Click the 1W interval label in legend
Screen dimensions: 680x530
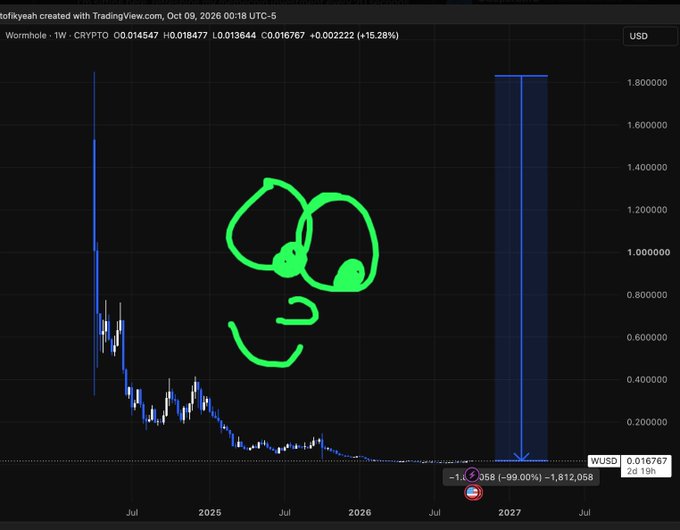point(60,36)
